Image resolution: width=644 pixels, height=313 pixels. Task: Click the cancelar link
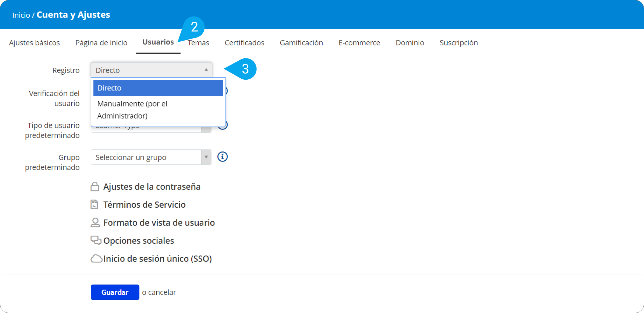click(162, 292)
